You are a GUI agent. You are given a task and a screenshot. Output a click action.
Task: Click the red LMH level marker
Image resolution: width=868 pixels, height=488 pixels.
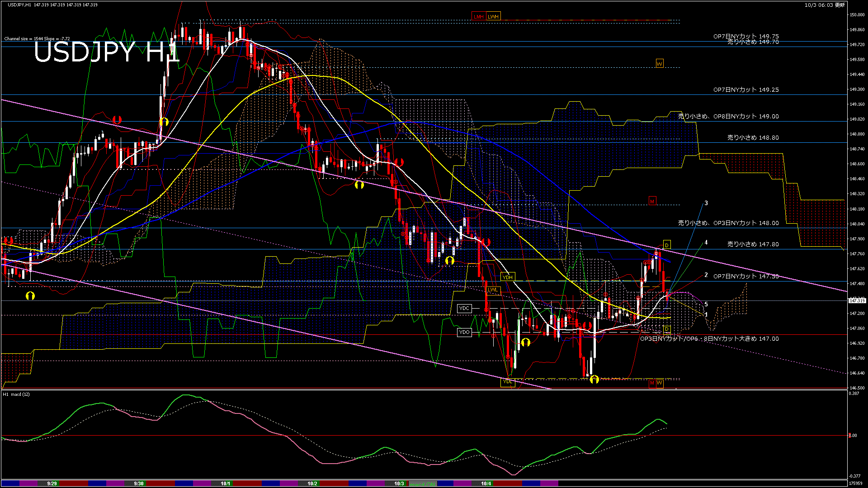(478, 17)
